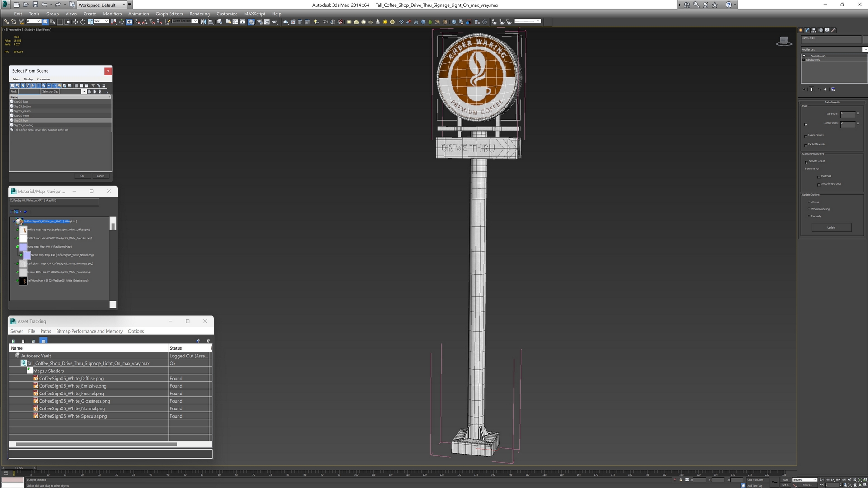The width and height of the screenshot is (868, 488).
Task: Click the Select Object tool icon
Action: click(x=46, y=22)
